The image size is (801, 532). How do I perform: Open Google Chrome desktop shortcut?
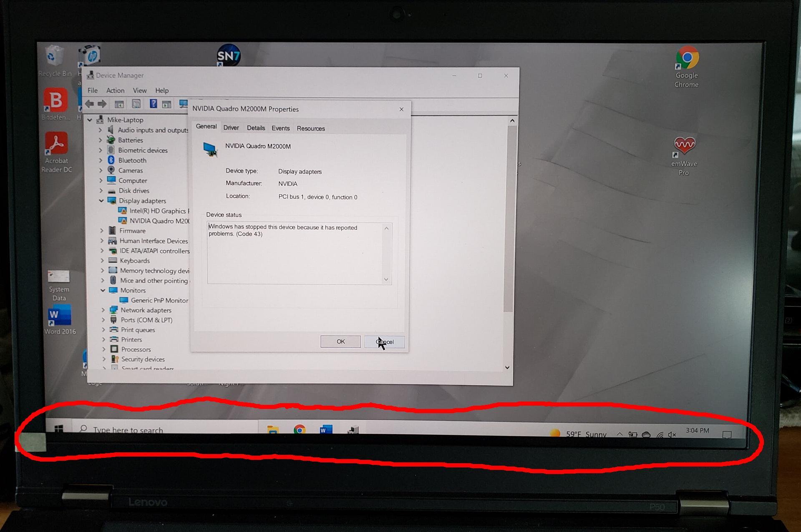(x=687, y=67)
